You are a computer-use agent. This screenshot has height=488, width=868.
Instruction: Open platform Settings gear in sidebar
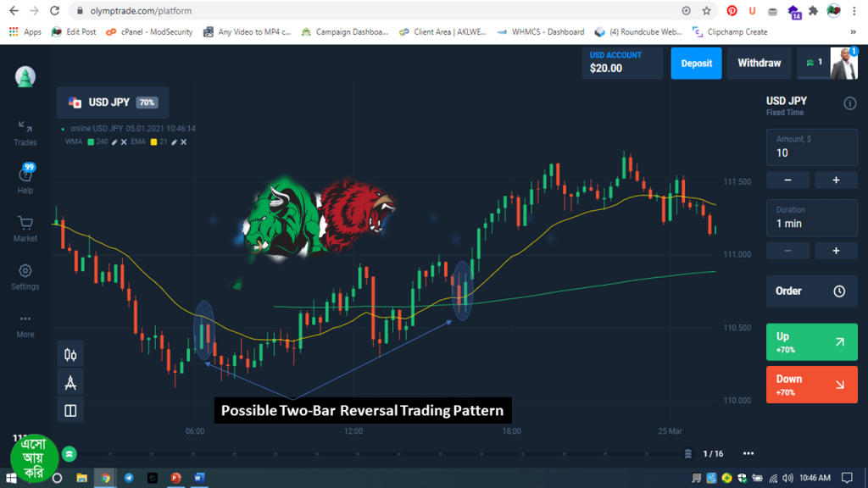click(x=25, y=276)
